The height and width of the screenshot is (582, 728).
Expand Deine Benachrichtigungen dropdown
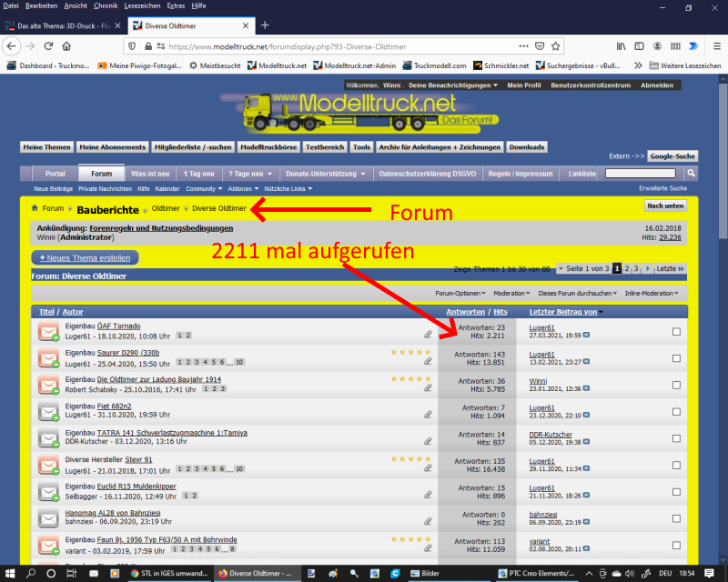[x=453, y=85]
